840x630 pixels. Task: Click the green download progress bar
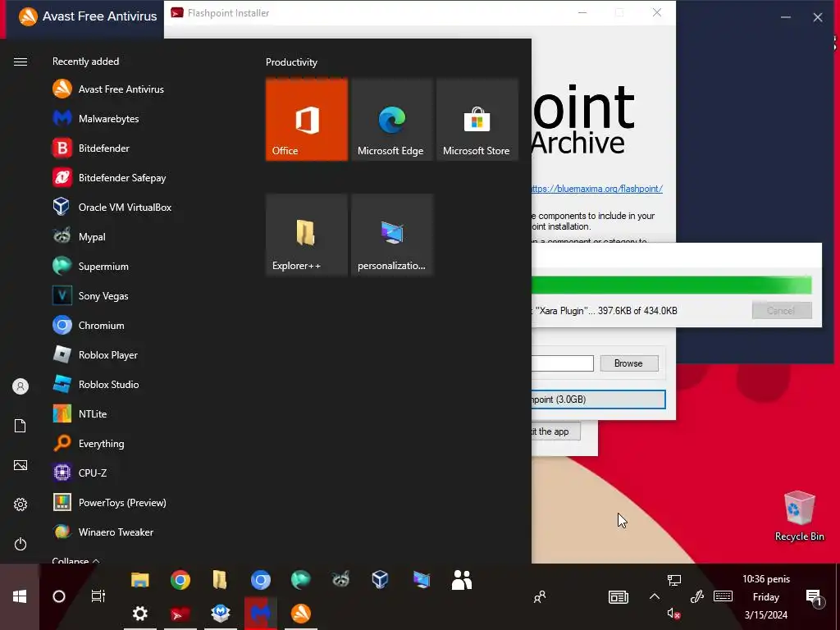pos(671,285)
